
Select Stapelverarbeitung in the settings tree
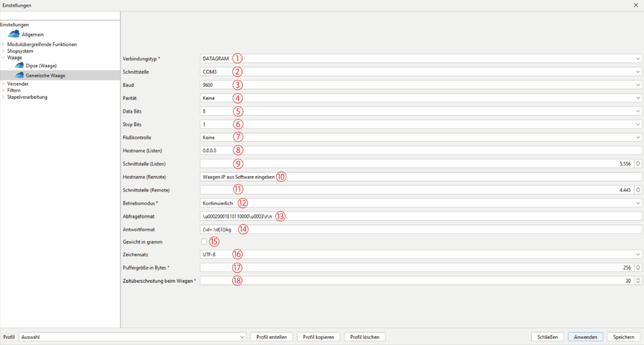tap(27, 97)
